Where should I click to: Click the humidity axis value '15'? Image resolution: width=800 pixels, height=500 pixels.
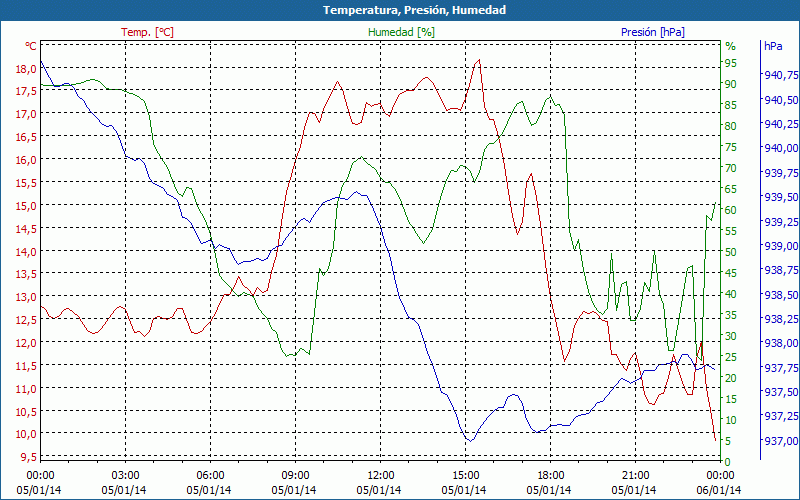[731, 399]
